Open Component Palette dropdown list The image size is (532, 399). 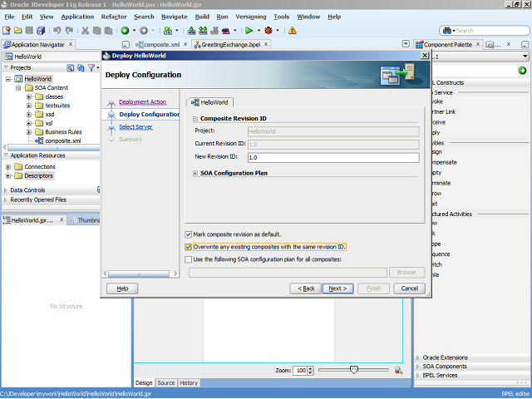pyautogui.click(x=525, y=57)
